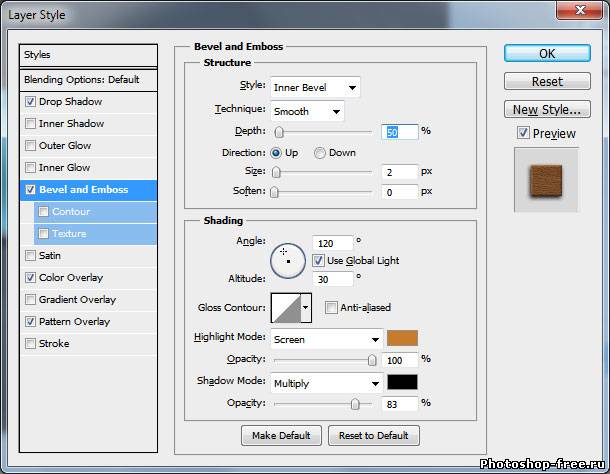This screenshot has height=474, width=610.
Task: Click the angle dial light direction control
Action: 288,260
